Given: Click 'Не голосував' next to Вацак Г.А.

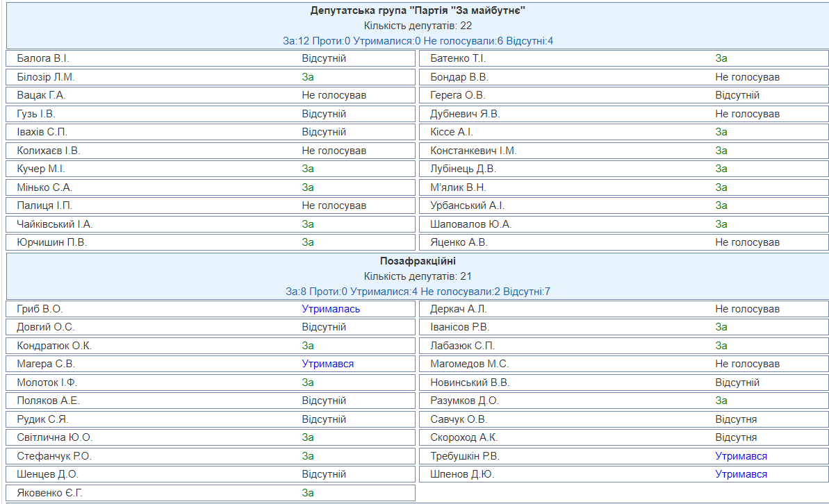Looking at the screenshot, I should [x=334, y=95].
